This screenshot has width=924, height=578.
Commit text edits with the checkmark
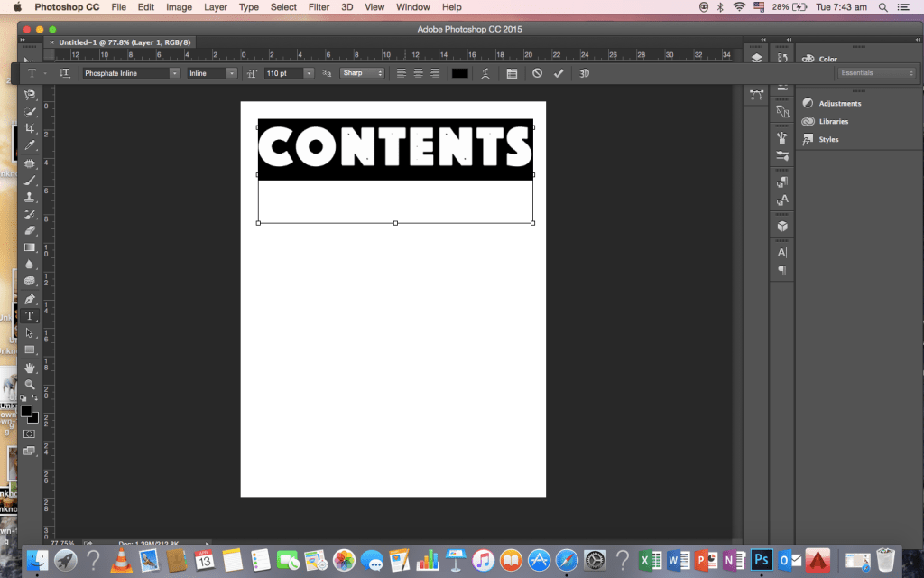pos(559,73)
